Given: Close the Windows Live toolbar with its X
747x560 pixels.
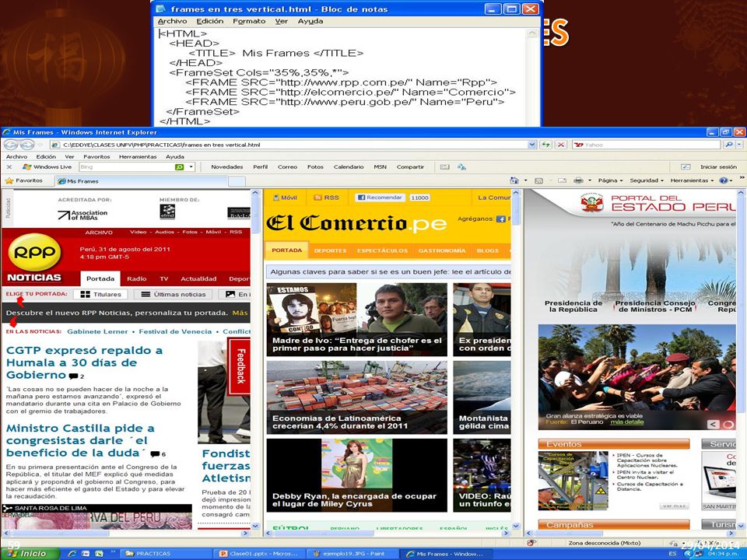Looking at the screenshot, I should tap(9, 167).
